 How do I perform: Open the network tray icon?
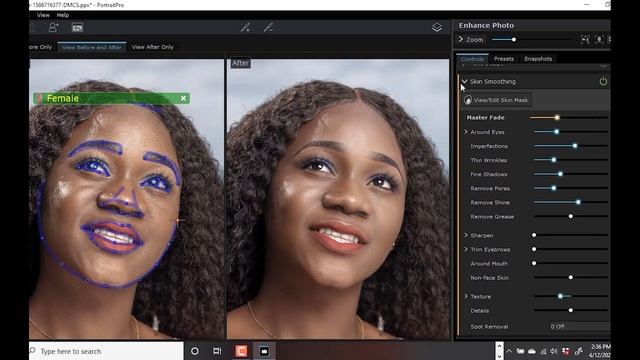pos(543,351)
